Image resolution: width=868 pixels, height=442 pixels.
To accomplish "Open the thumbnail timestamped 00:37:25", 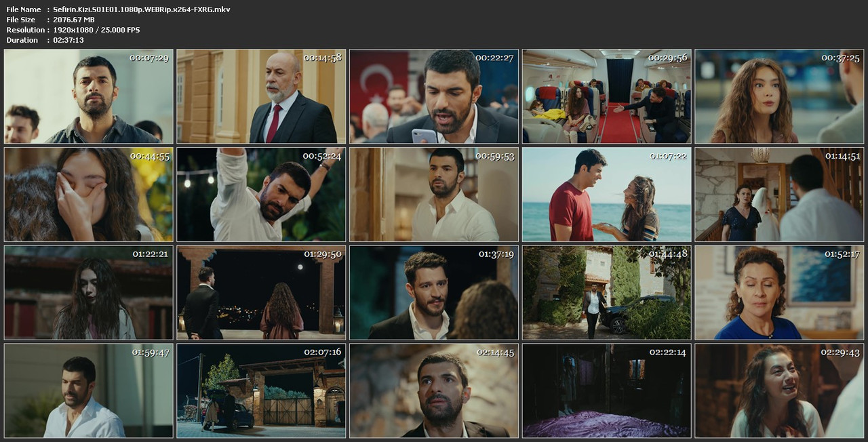I will 779,96.
